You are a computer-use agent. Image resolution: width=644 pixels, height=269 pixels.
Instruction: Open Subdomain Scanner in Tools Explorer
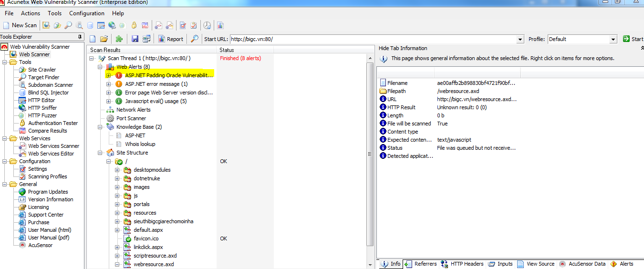pyautogui.click(x=51, y=85)
